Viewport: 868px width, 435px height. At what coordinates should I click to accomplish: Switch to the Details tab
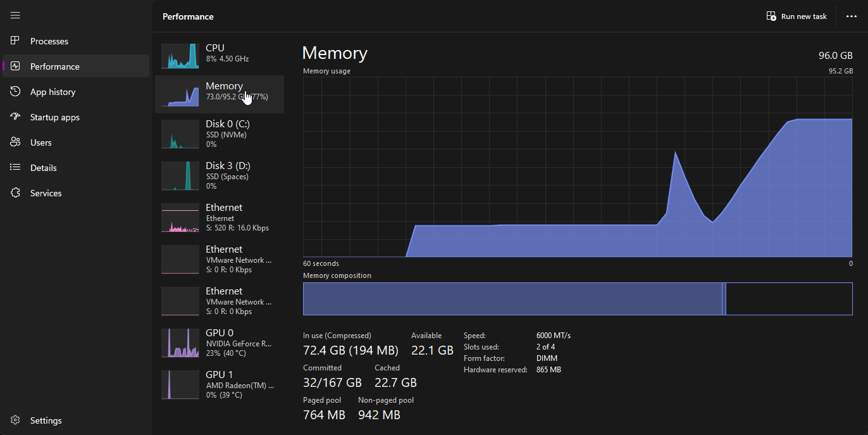(x=76, y=168)
